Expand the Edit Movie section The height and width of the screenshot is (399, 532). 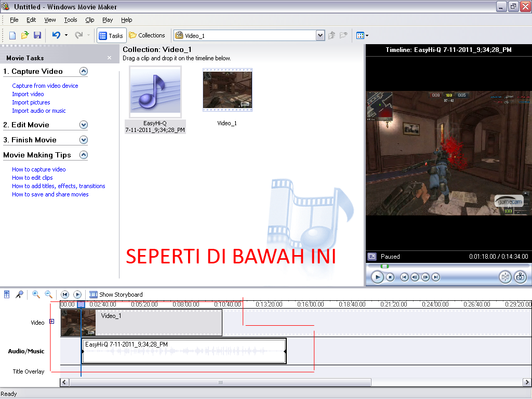pos(84,125)
